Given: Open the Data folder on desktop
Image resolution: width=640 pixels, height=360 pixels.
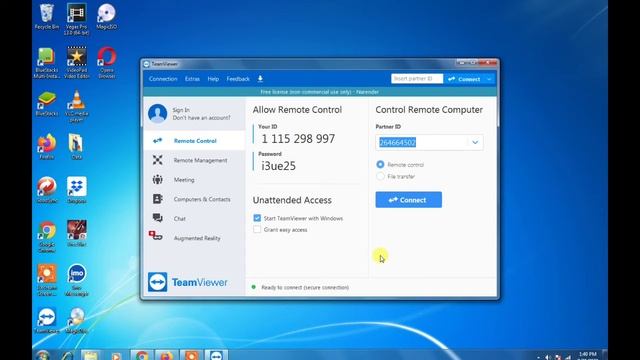Looking at the screenshot, I should coord(76,146).
